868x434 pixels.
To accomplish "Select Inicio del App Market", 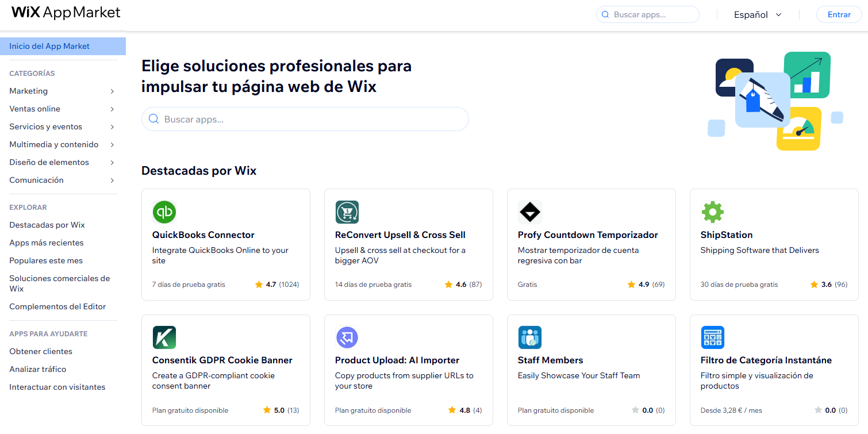I will (x=63, y=46).
